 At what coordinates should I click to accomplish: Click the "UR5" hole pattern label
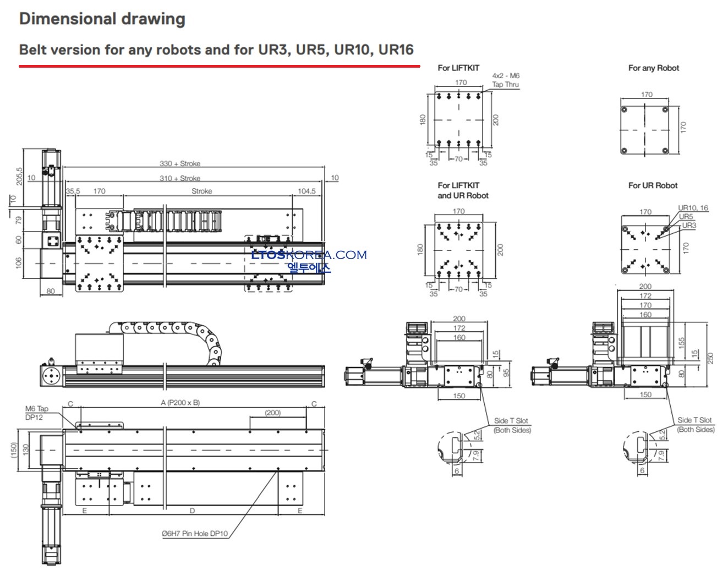686,217
